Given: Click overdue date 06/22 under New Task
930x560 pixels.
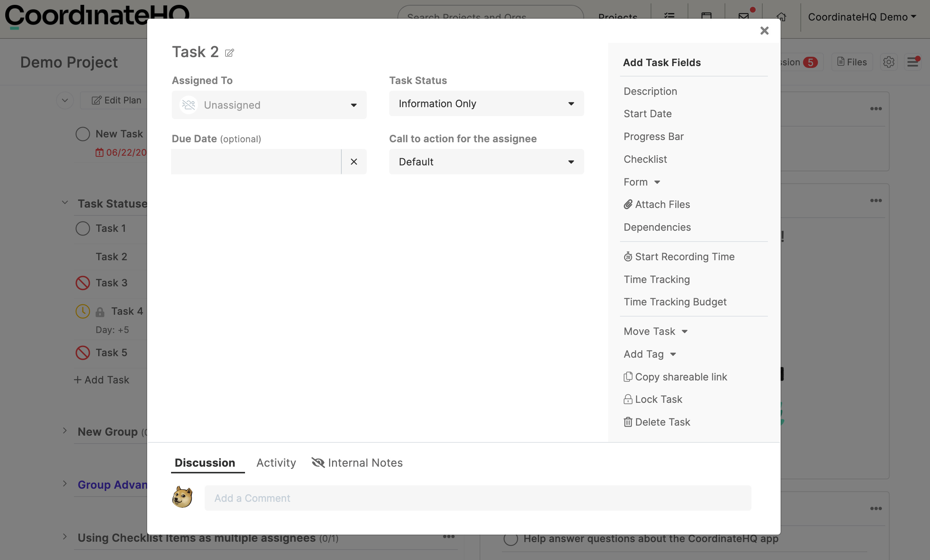Looking at the screenshot, I should [121, 152].
